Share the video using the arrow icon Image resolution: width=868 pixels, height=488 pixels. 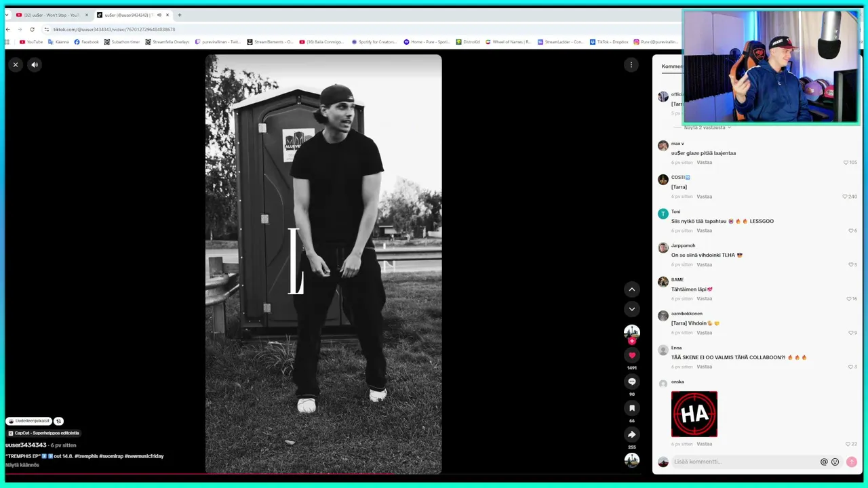point(632,434)
